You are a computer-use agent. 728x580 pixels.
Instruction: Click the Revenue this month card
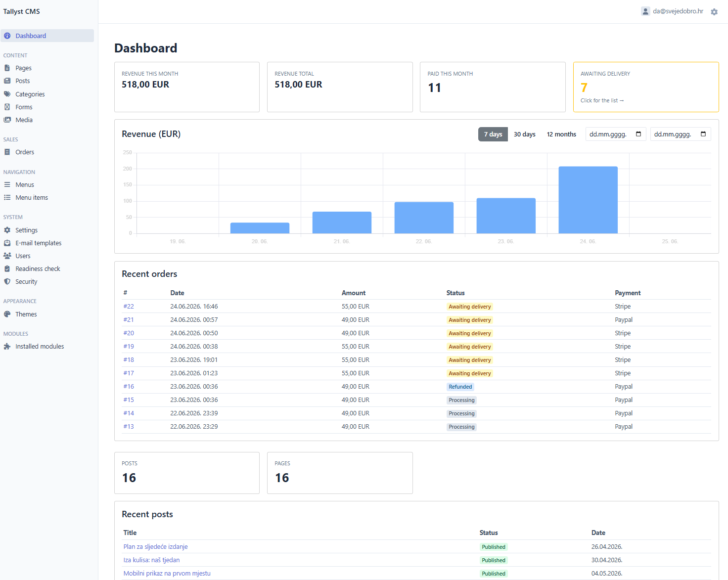(x=187, y=87)
